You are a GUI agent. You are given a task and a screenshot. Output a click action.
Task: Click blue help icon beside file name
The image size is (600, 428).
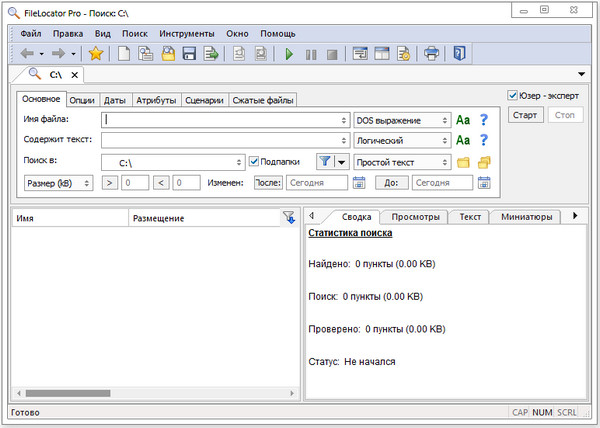coord(484,120)
